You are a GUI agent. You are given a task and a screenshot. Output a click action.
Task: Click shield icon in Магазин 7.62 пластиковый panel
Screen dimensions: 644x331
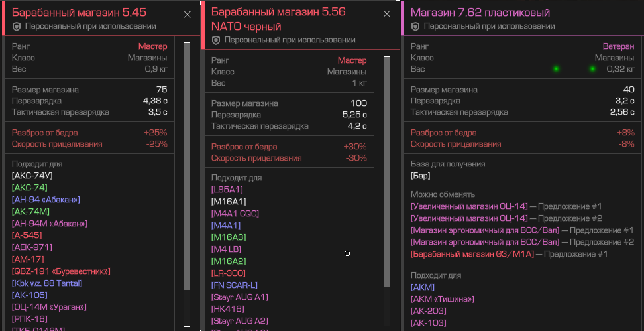click(x=415, y=27)
